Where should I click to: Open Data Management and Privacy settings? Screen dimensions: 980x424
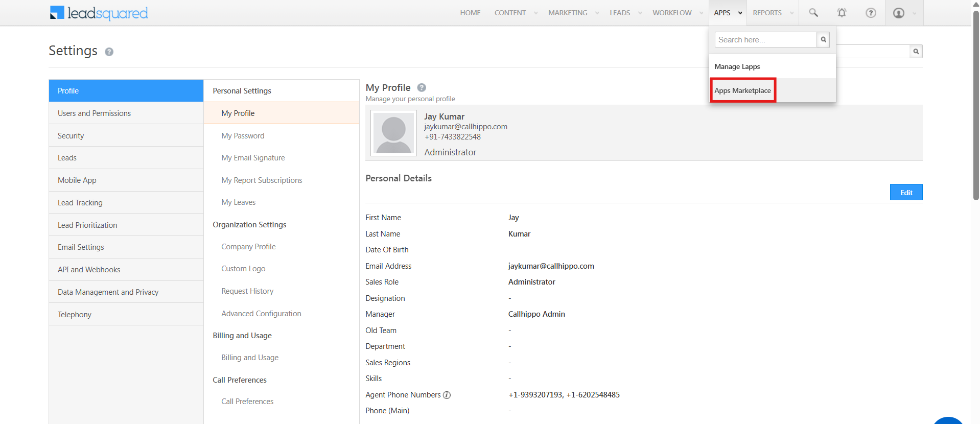[x=126, y=292]
